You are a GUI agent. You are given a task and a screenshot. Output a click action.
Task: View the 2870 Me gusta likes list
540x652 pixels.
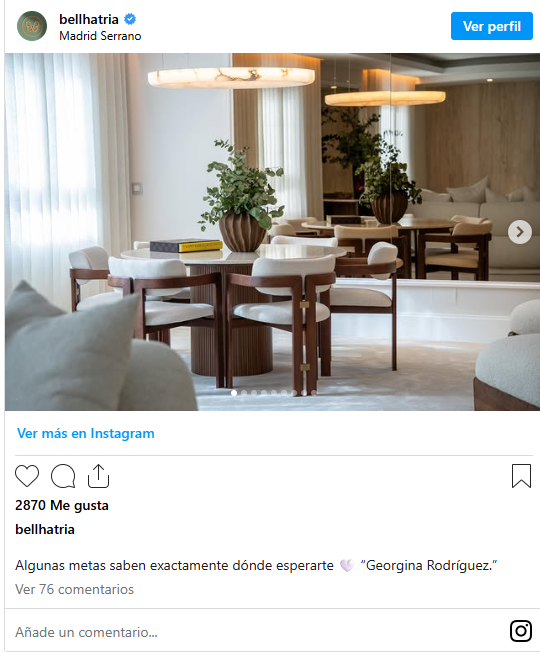62,505
